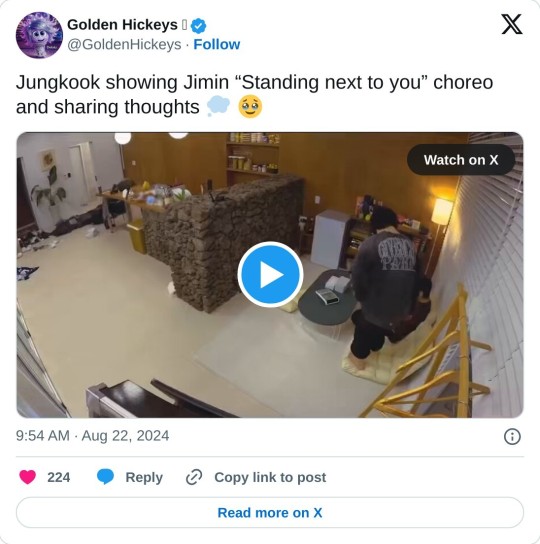Click the Reply text label
The image size is (540, 544).
144,477
